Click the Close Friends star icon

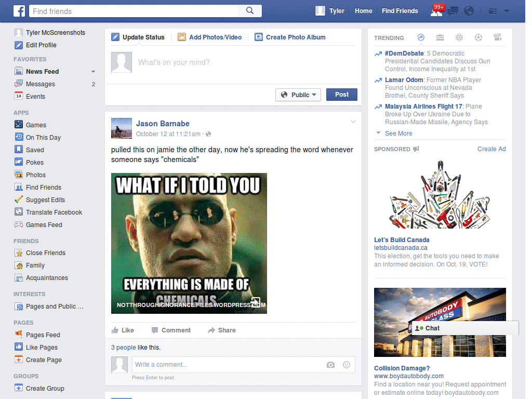(x=19, y=253)
